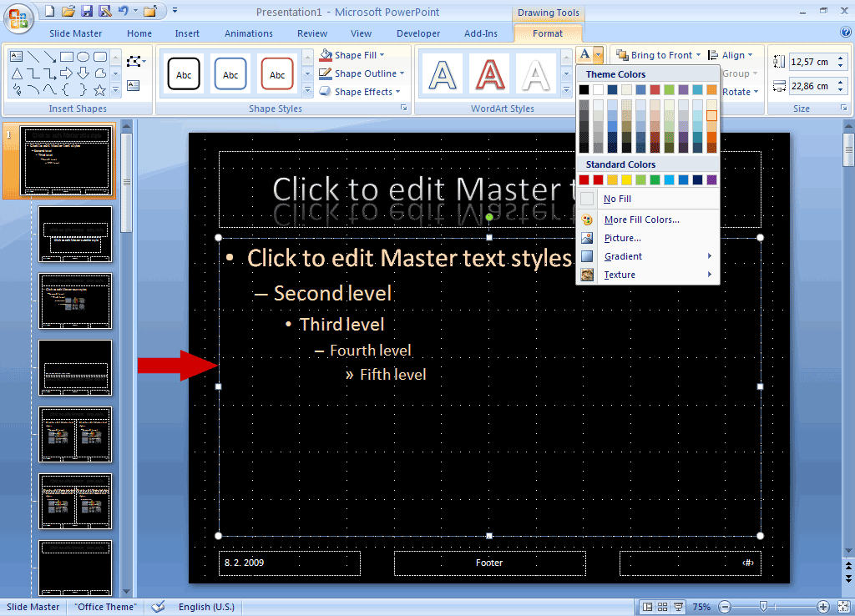Click the zoom slider handle

click(763, 607)
